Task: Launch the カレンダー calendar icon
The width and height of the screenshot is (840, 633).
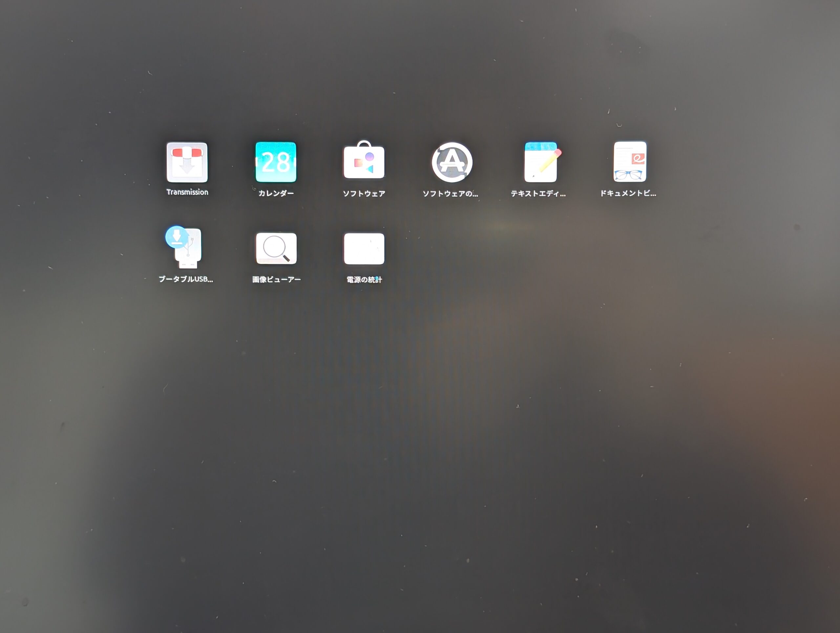Action: coord(276,162)
